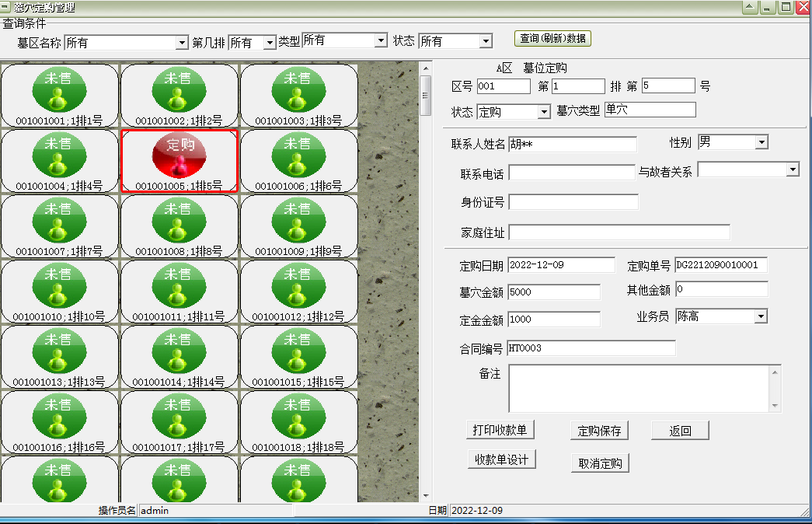This screenshot has height=524, width=812.
Task: Click 查询(刷新)数据 button
Action: [552, 38]
